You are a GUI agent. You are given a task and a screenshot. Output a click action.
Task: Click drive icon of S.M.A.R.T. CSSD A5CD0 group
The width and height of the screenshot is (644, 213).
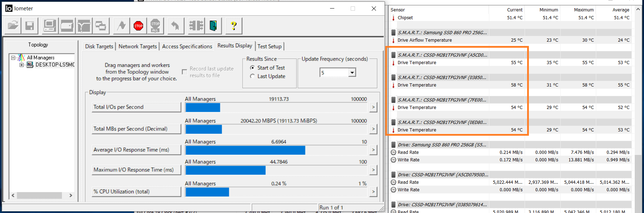coord(393,55)
